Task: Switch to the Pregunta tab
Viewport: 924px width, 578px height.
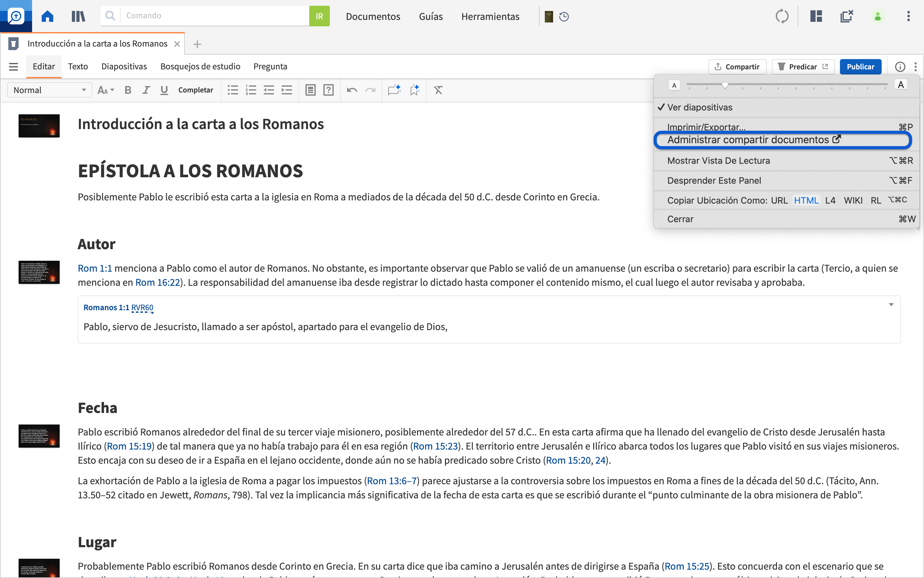Action: (x=270, y=66)
